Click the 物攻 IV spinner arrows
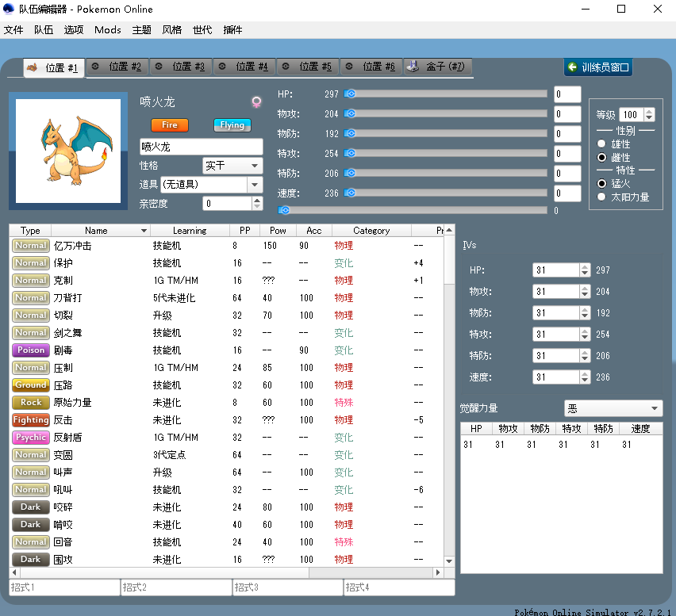Image resolution: width=676 pixels, height=616 pixels. click(585, 292)
